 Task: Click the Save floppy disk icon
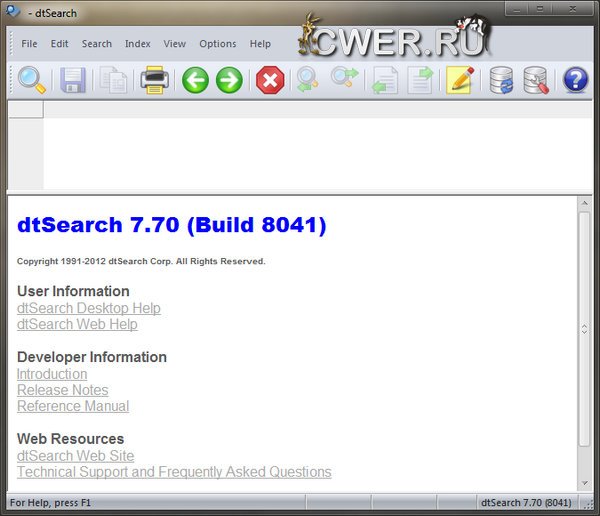[x=73, y=80]
